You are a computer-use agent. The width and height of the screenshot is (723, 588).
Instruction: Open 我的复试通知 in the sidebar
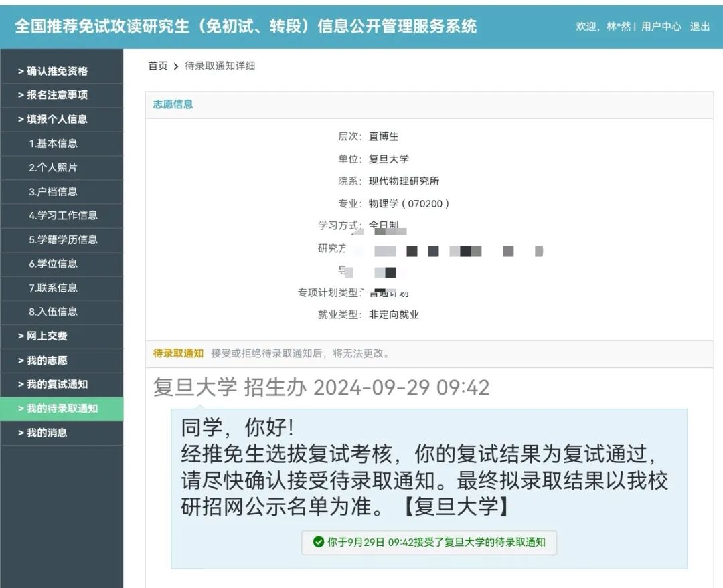tap(62, 385)
